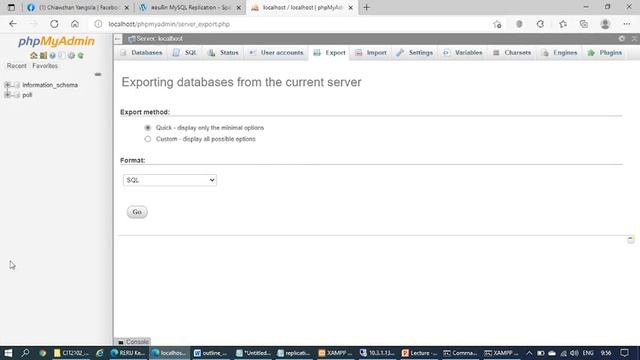The image size is (640, 360).
Task: Open a new browser tab
Action: click(x=367, y=7)
